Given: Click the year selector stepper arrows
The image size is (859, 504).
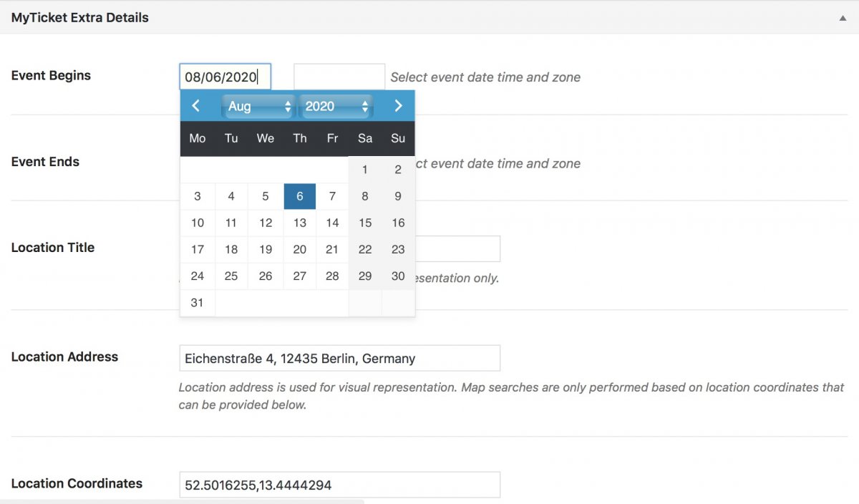Looking at the screenshot, I should (365, 105).
